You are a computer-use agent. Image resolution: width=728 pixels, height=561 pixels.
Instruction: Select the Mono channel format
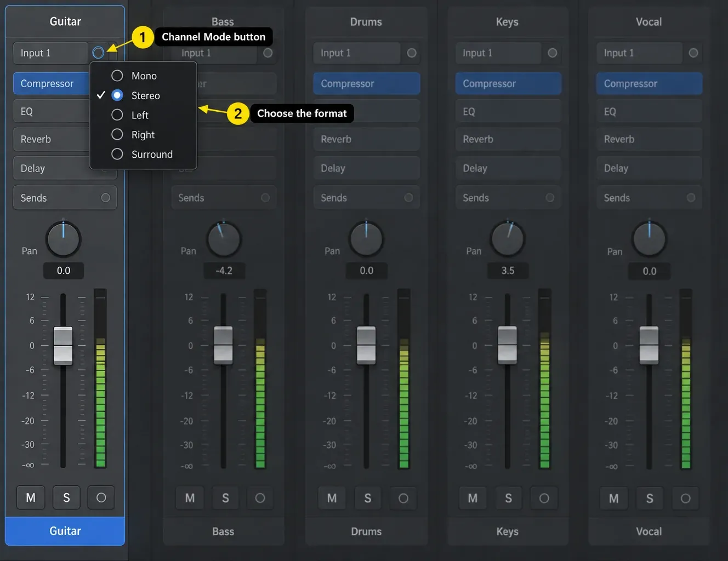click(x=143, y=76)
